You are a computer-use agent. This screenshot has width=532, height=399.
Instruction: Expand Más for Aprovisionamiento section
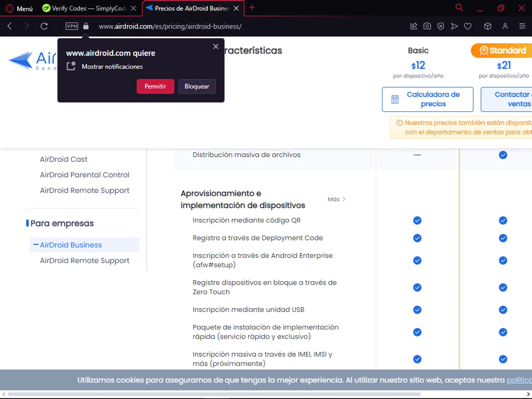click(336, 199)
